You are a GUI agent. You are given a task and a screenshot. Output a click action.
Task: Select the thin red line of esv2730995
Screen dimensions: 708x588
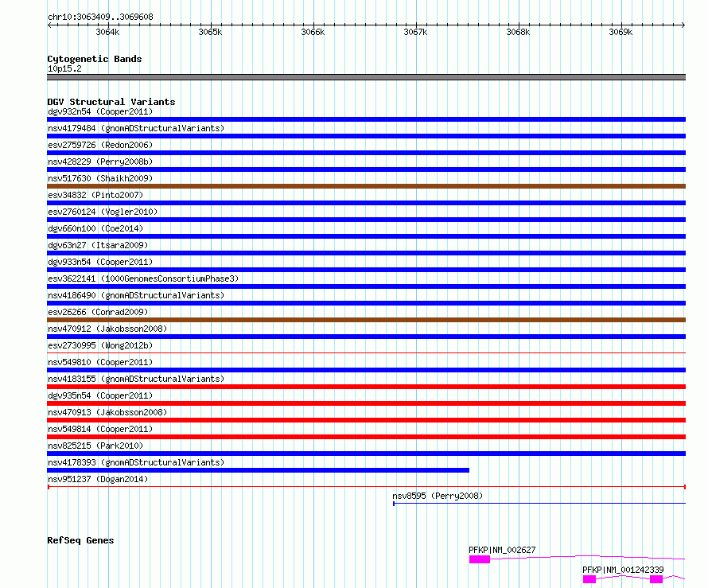click(x=366, y=352)
